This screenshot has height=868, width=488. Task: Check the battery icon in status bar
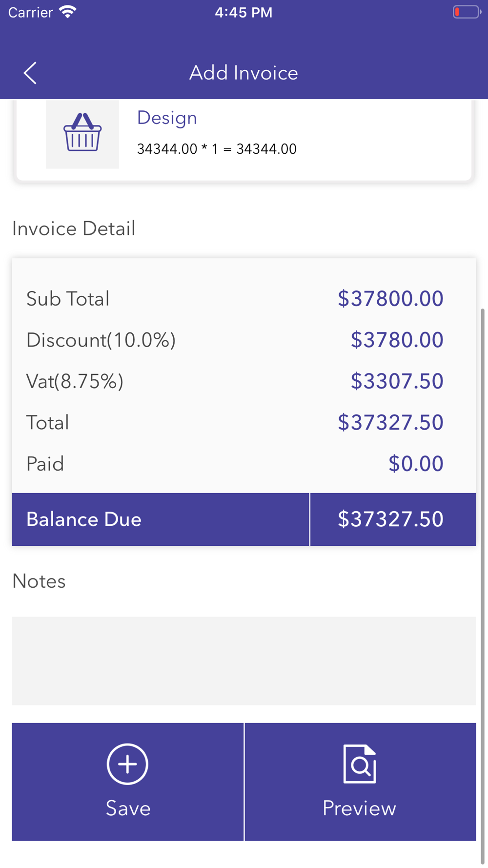(467, 12)
